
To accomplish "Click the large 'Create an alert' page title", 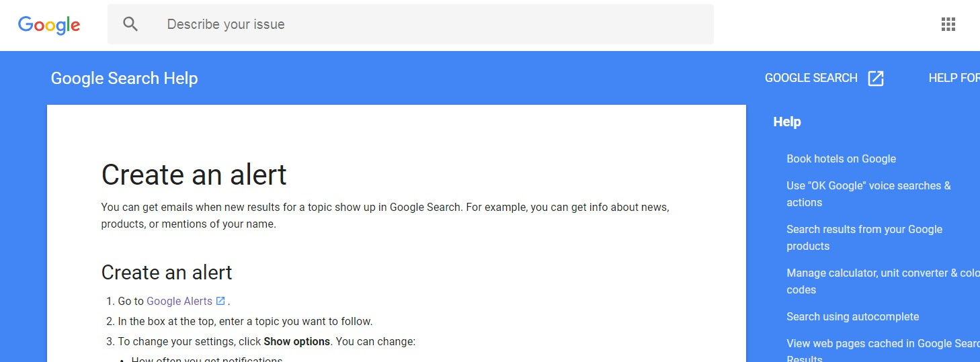I will [194, 175].
